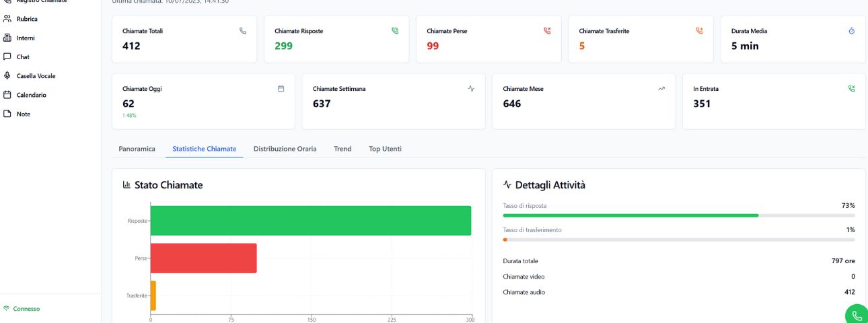Switch to the Trend tab

tap(342, 149)
